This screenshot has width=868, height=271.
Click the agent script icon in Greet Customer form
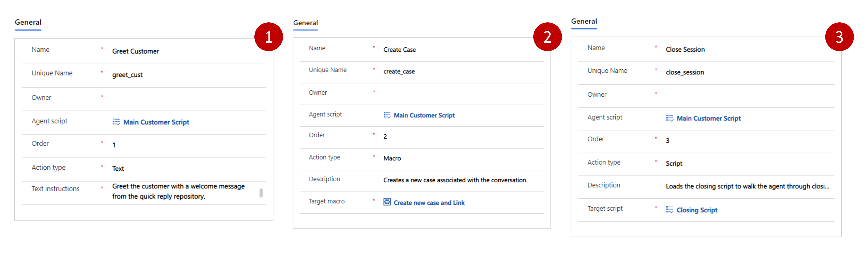click(116, 122)
